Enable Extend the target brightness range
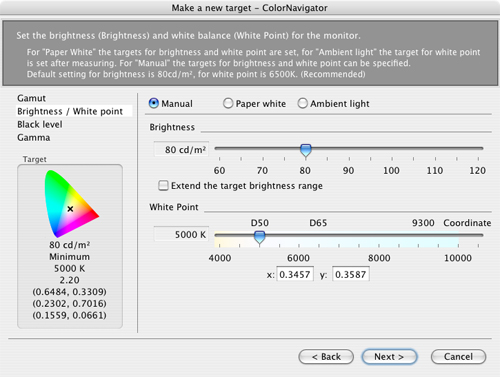Viewport: 500px width, 377px height. [163, 185]
